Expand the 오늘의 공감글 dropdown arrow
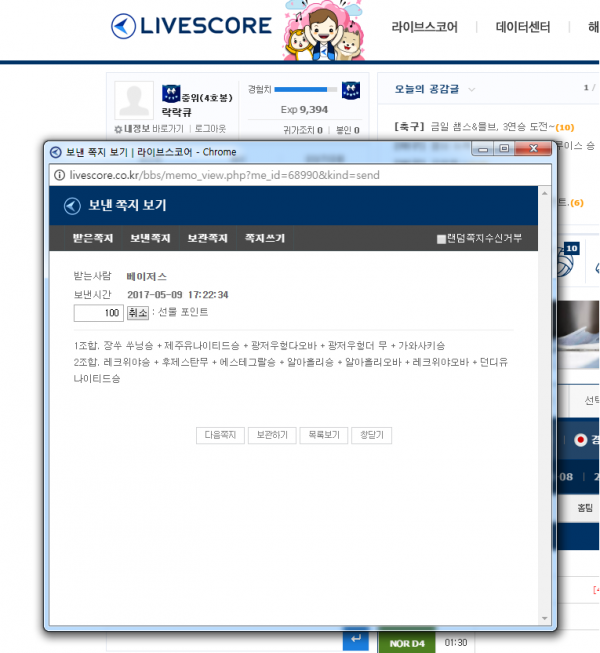The height and width of the screenshot is (653, 600). point(471,89)
